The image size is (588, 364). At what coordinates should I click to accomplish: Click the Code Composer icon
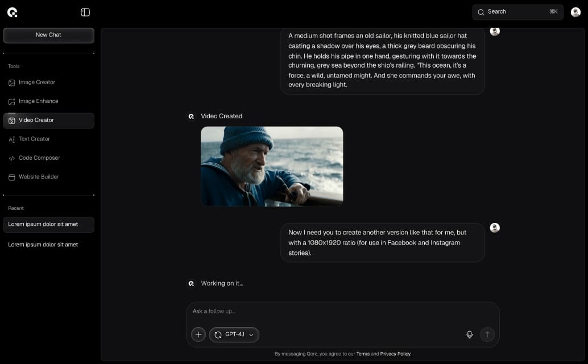point(12,158)
